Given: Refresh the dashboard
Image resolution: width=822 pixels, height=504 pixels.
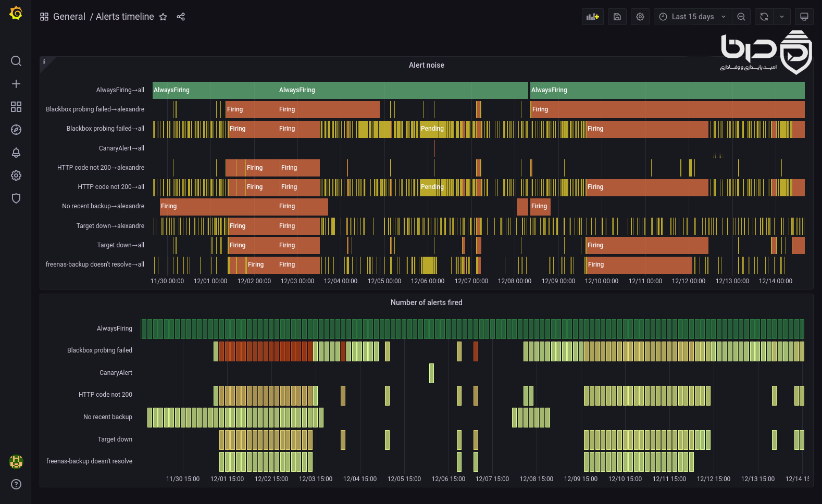Looking at the screenshot, I should [x=764, y=17].
